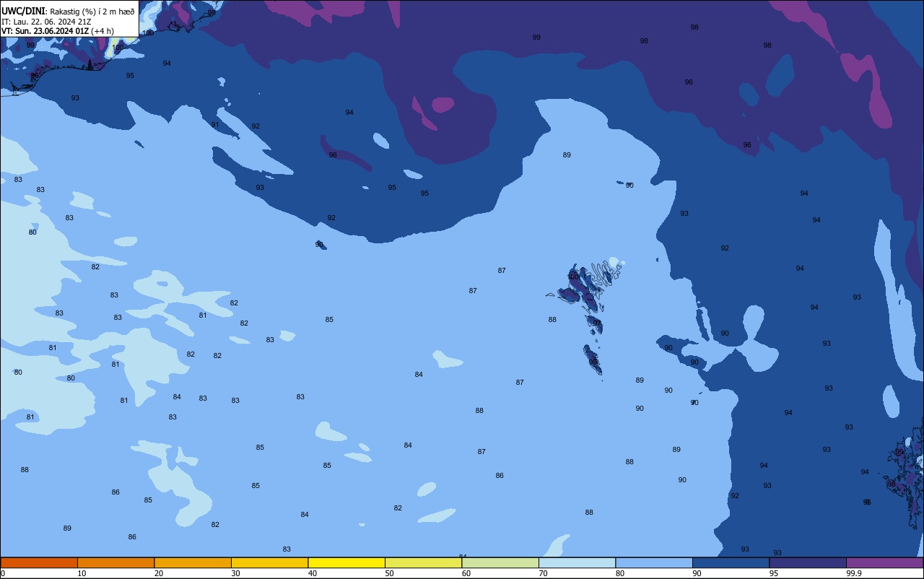Pick the pale green 60–70 legend swatch
924x579 pixels.
click(x=500, y=562)
